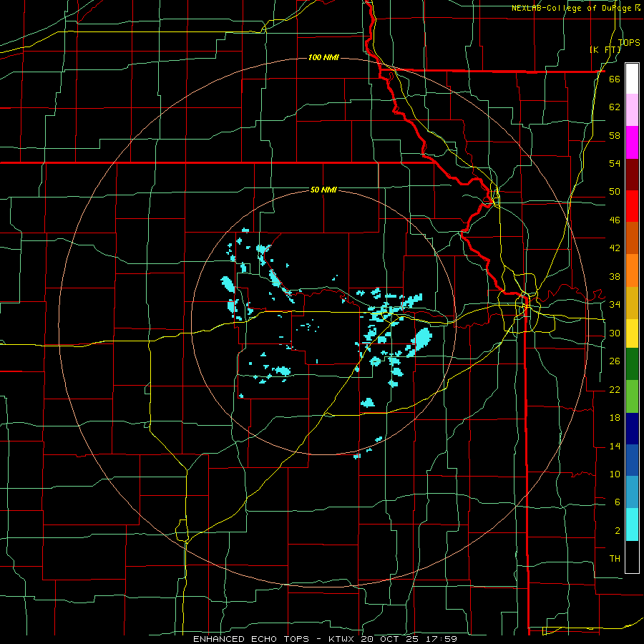Click the 38 value on the legend
644x644 pixels.
615,276
